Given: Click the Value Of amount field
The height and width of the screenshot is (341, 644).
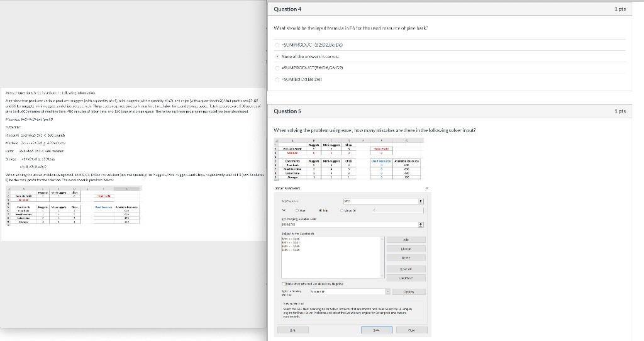Looking at the screenshot, I should click(397, 210).
